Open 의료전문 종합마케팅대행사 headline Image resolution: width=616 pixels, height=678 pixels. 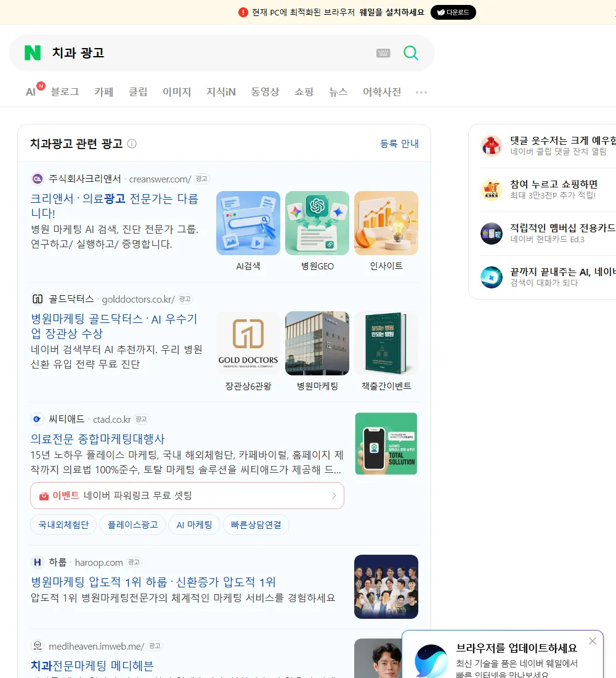(98, 439)
